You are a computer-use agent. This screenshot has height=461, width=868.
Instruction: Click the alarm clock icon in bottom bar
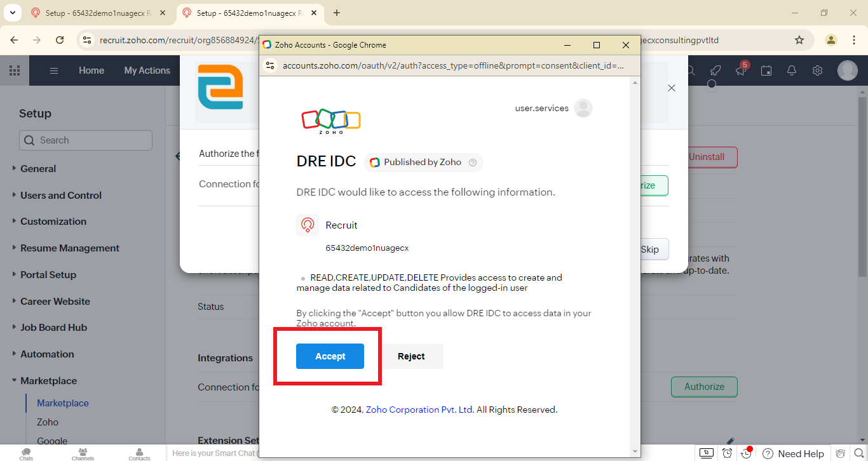click(727, 453)
